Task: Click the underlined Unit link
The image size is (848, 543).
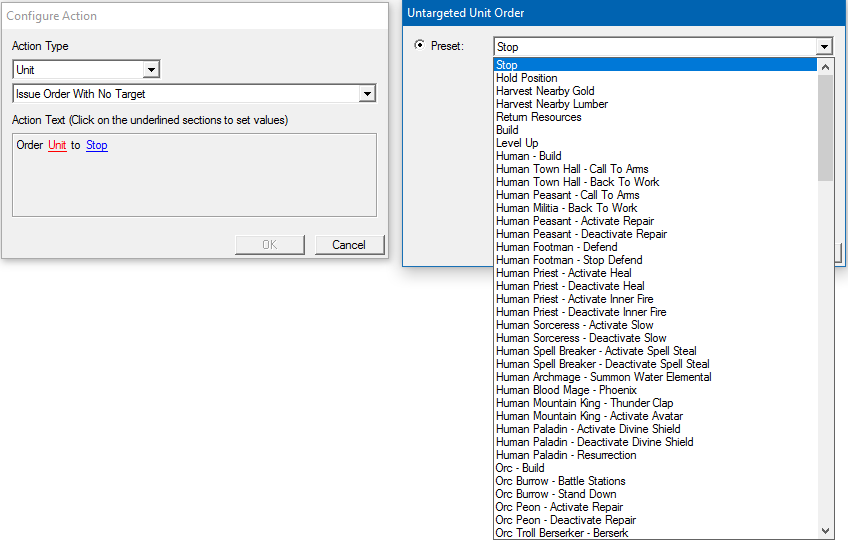Action: [x=57, y=145]
